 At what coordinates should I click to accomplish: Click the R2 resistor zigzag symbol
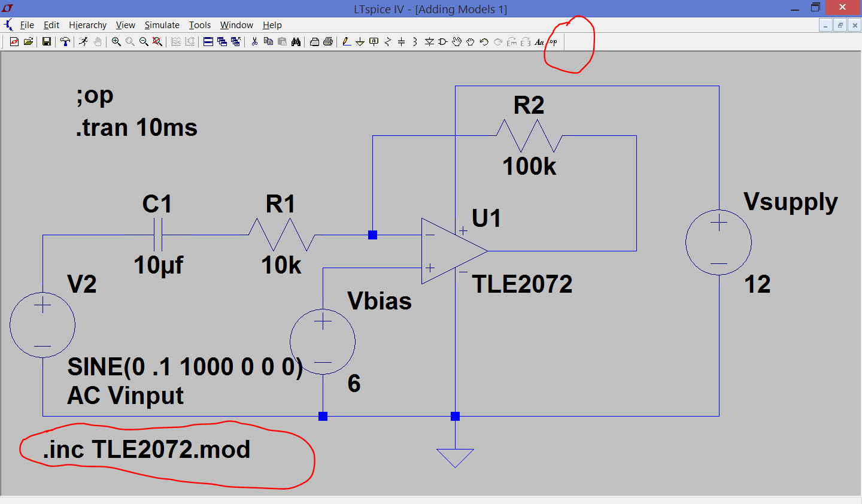coord(529,136)
